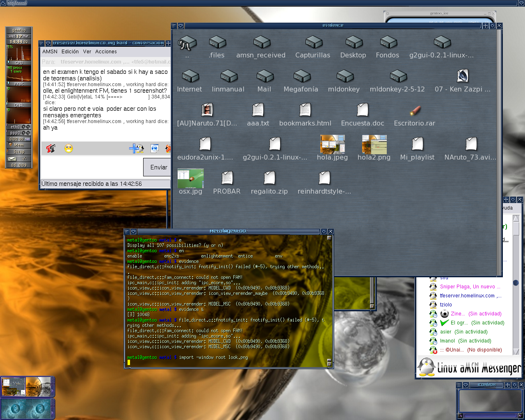525x420 pixels.
Task: Open the smiley emoticon picker in the conversation
Action: [68, 148]
